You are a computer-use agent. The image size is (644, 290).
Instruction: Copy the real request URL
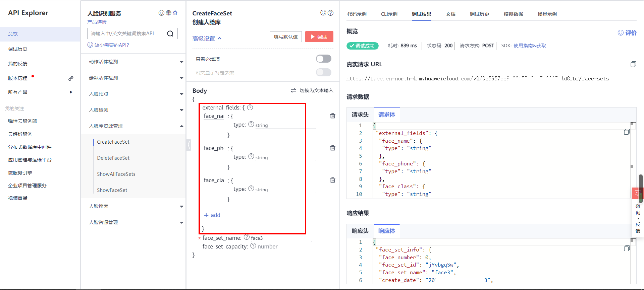[633, 64]
